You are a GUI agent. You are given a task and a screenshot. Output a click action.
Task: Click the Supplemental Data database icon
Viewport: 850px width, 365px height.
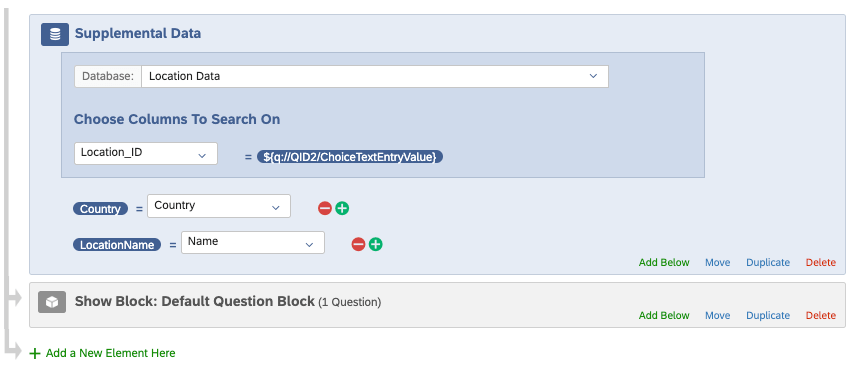click(55, 34)
